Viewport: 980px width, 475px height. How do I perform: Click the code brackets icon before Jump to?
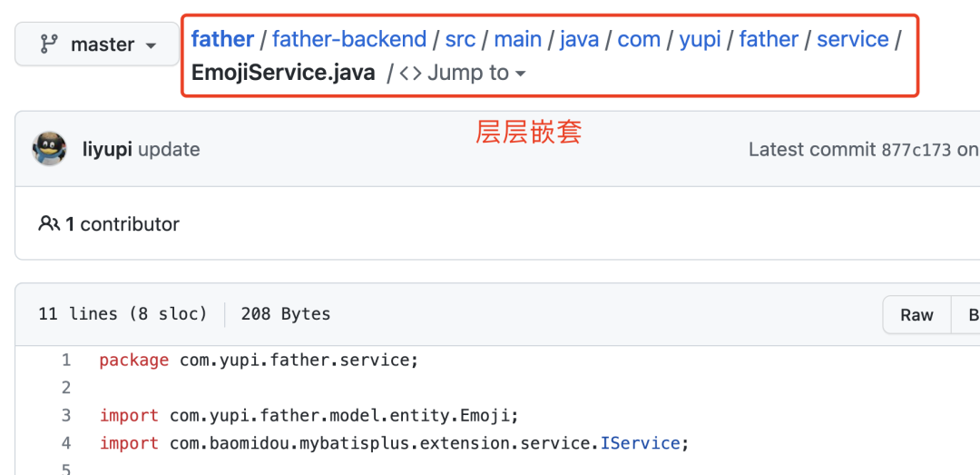pos(410,74)
